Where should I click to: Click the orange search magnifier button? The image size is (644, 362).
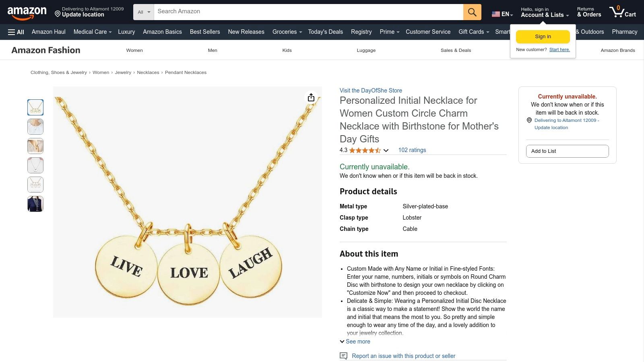point(472,12)
